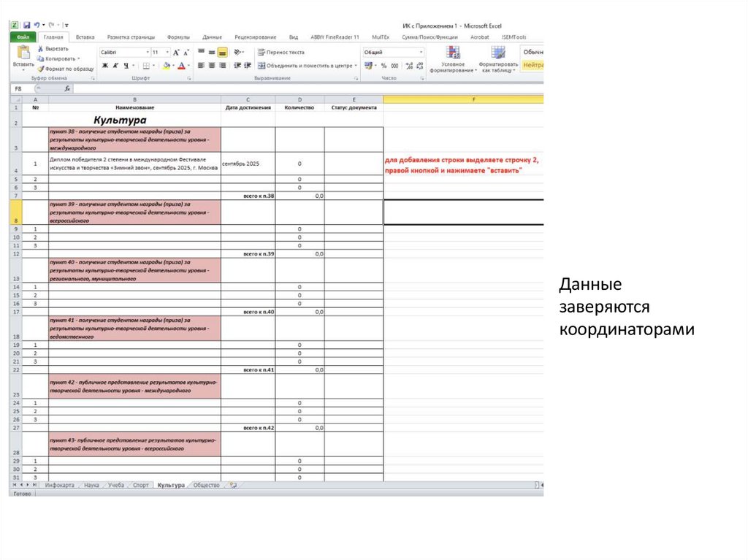The image size is (748, 560).
Task: Apply underline formatting (Ч)
Action: click(126, 66)
